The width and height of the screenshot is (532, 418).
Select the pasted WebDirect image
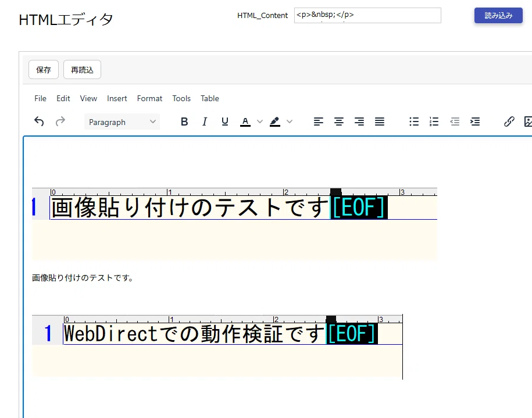tap(217, 345)
